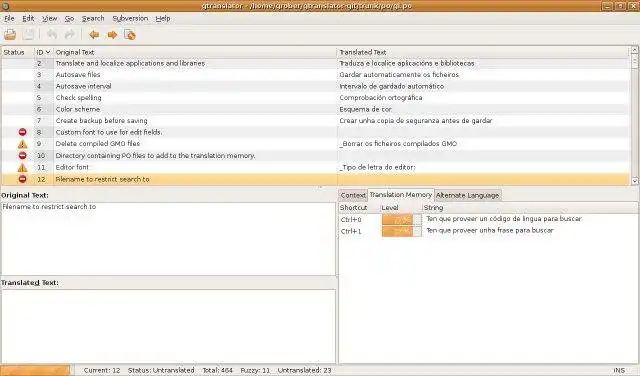Click translation "Gardar automaticamente os ficheiros"
Viewport: 640px width, 376px height.
tap(399, 75)
